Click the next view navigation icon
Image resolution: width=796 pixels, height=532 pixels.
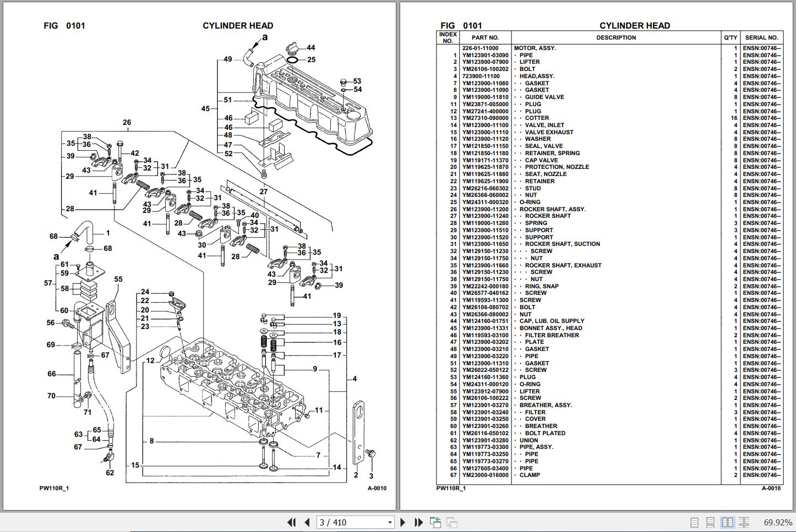click(x=452, y=522)
